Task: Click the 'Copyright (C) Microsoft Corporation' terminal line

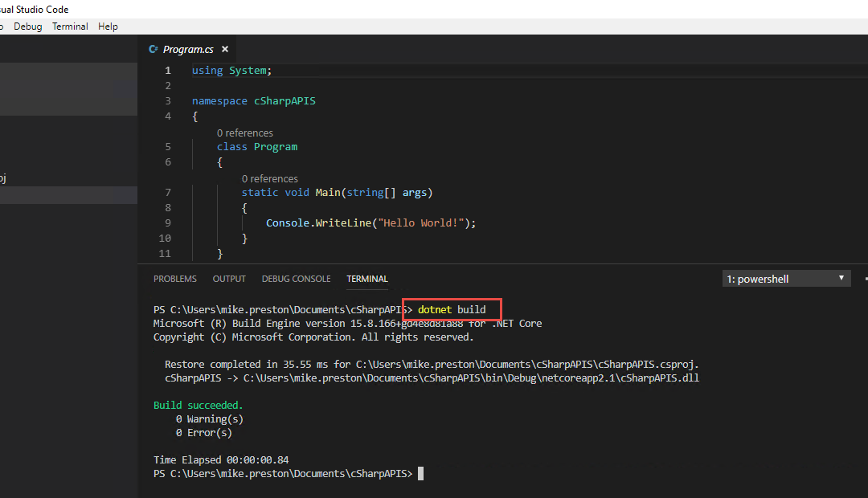Action: (313, 337)
